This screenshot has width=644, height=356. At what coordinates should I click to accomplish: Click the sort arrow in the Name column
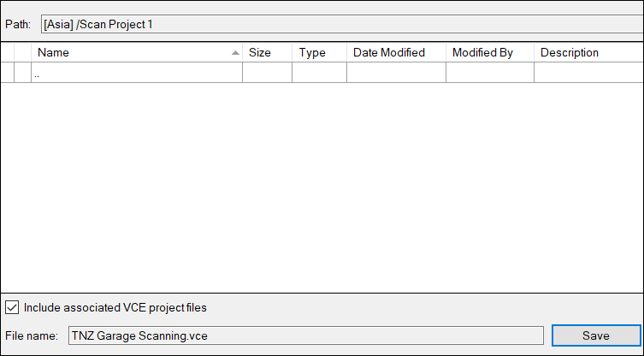[235, 53]
